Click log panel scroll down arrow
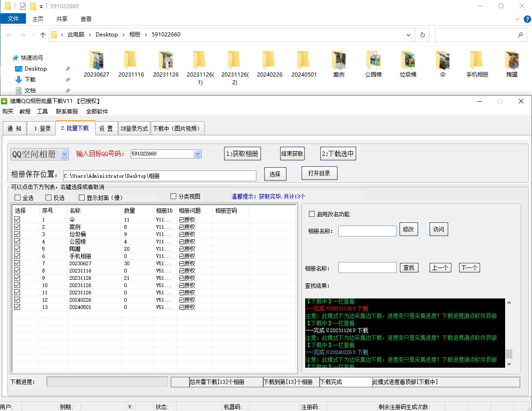Screen dimensions: 532x411 click(509, 364)
